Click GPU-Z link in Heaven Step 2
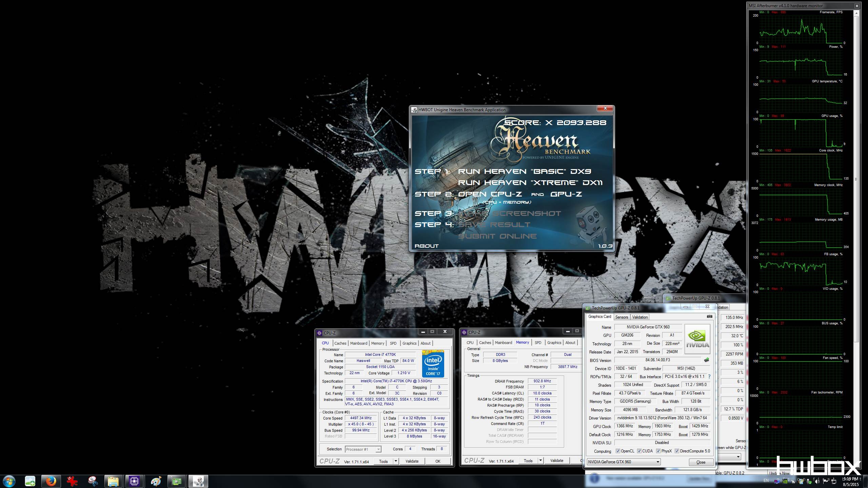Screen dimensions: 868x488 click(566, 194)
